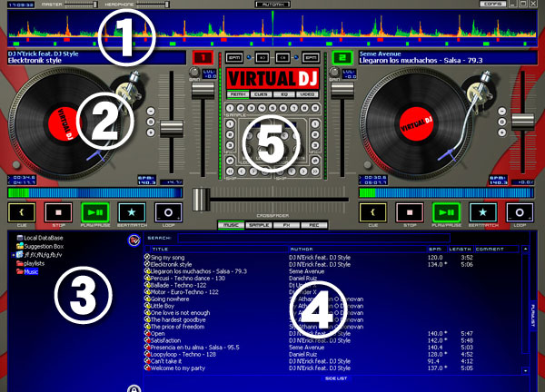Image resolution: width=545 pixels, height=392 pixels.
Task: Click the track list scroll-down arrow
Action: tap(526, 371)
